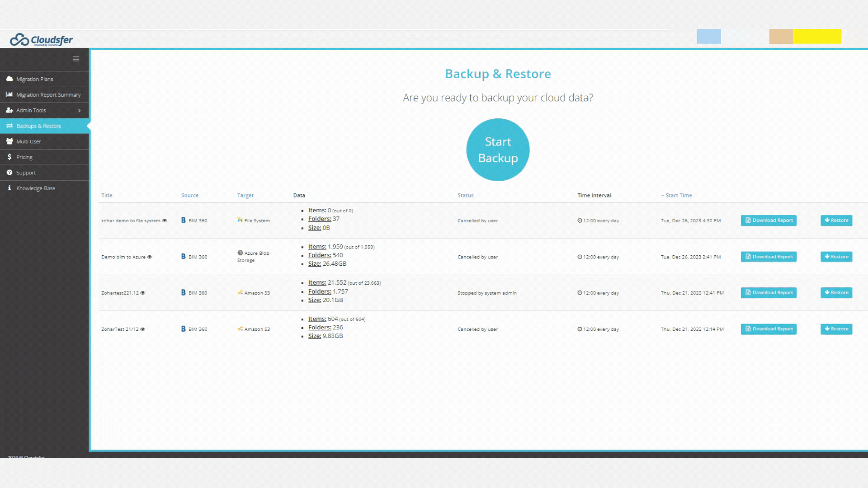Click the Knowledge Base info icon
868x488 pixels.
(x=9, y=188)
